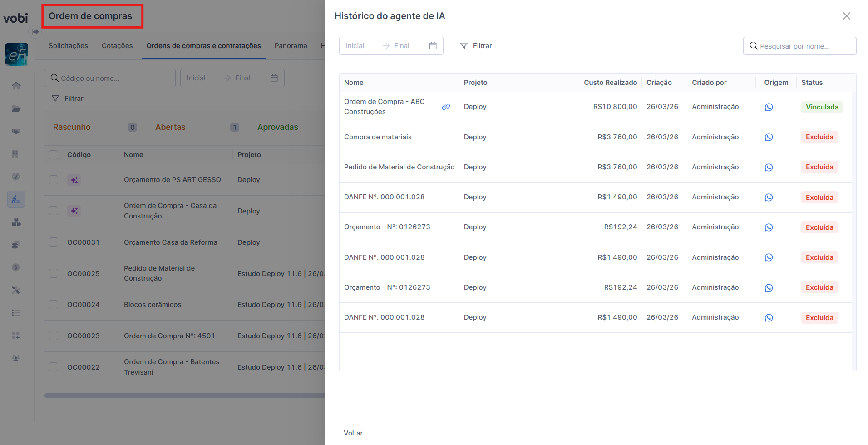The image size is (868, 445).
Task: Focus the Código ou nome search field
Action: point(110,78)
